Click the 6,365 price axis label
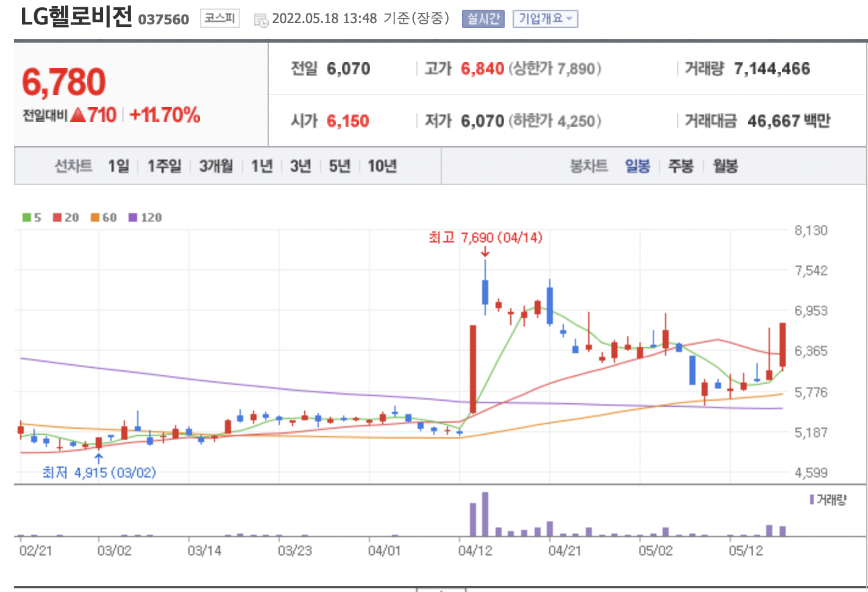 click(811, 351)
